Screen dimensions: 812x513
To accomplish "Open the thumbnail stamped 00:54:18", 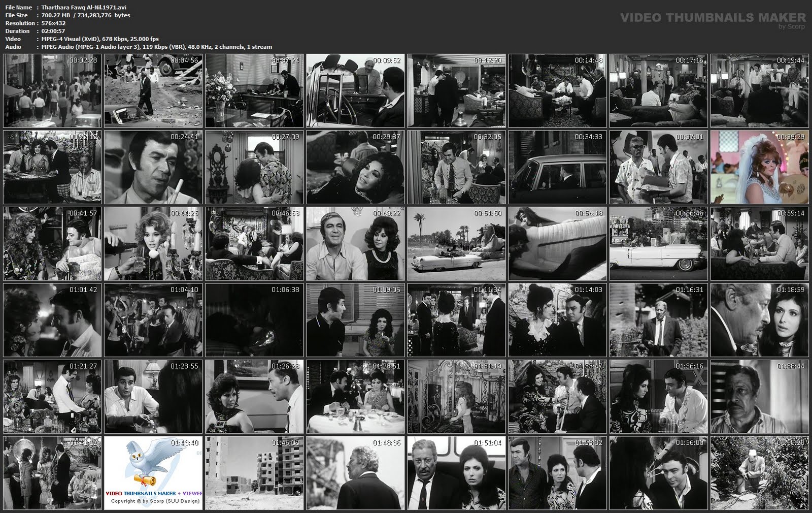I will click(x=558, y=244).
